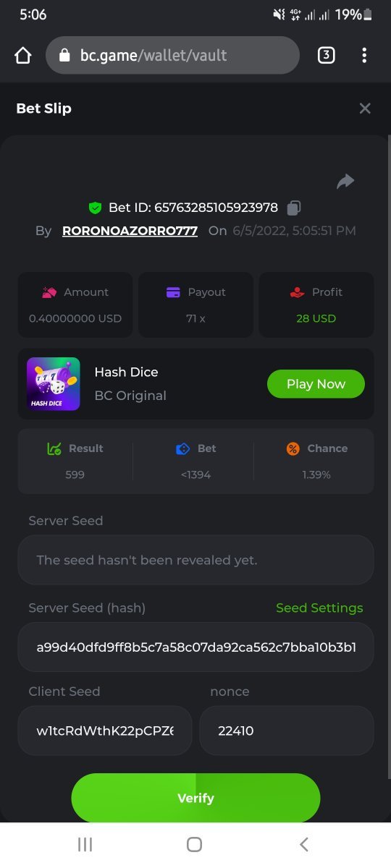The height and width of the screenshot is (868, 391).
Task: Open the browser home icon
Action: click(23, 56)
